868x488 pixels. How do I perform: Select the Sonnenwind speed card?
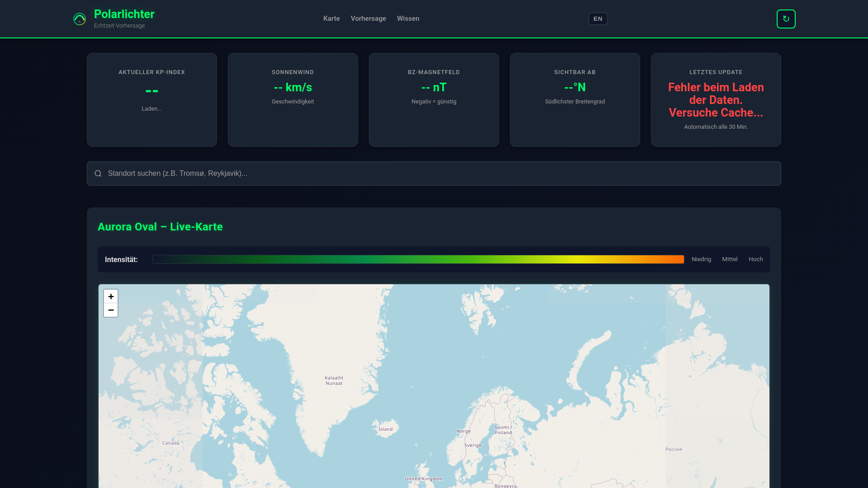tap(293, 100)
